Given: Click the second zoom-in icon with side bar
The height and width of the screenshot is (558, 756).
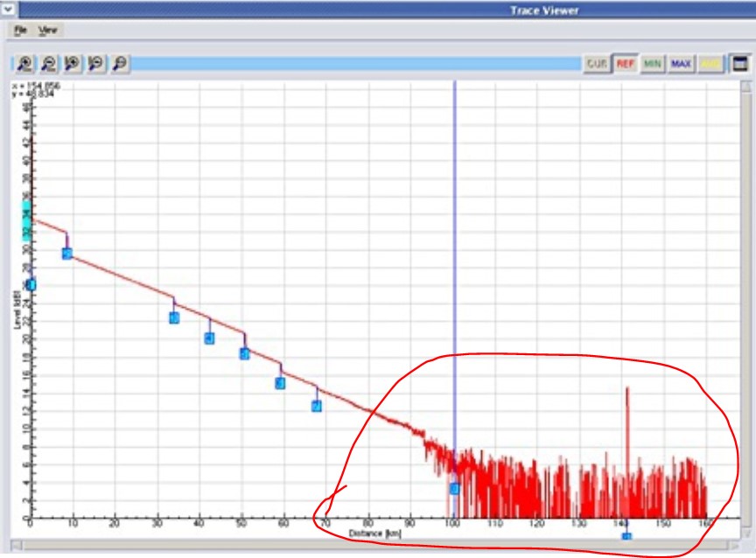Looking at the screenshot, I should click(x=73, y=64).
